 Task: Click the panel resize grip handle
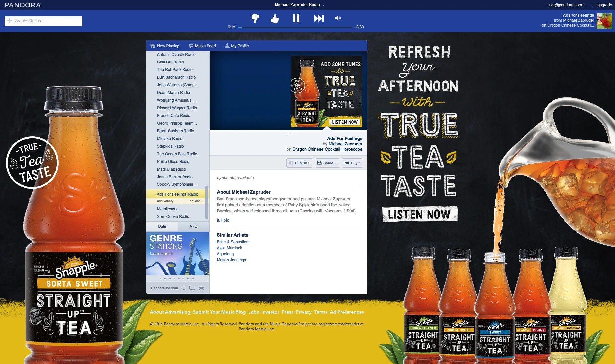[x=288, y=134]
